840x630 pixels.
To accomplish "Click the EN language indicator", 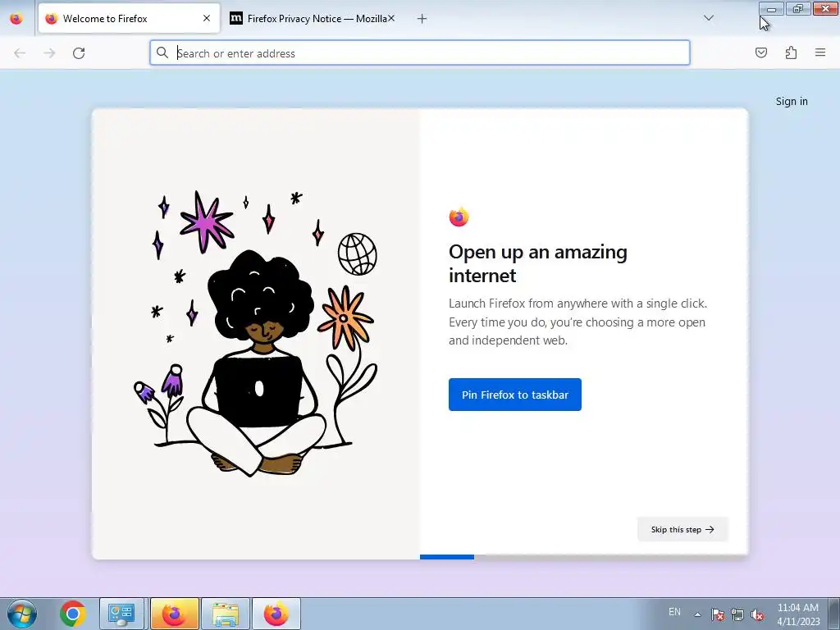I will click(674, 612).
